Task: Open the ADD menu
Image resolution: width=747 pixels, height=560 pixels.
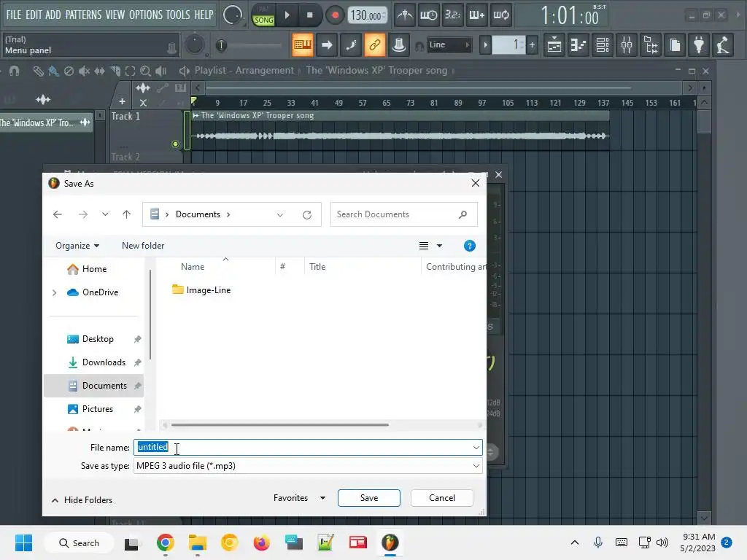Action: [x=53, y=15]
